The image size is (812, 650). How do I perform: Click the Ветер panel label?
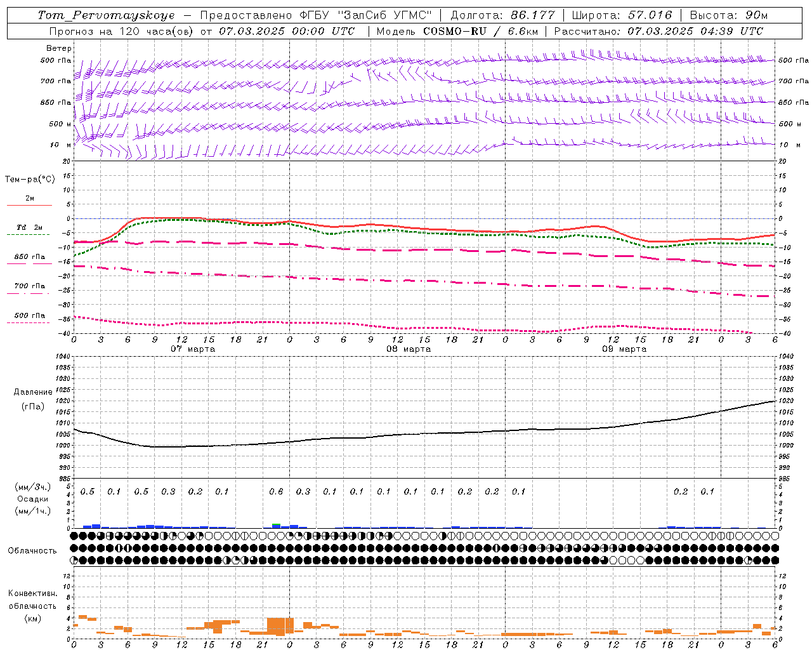coord(58,48)
